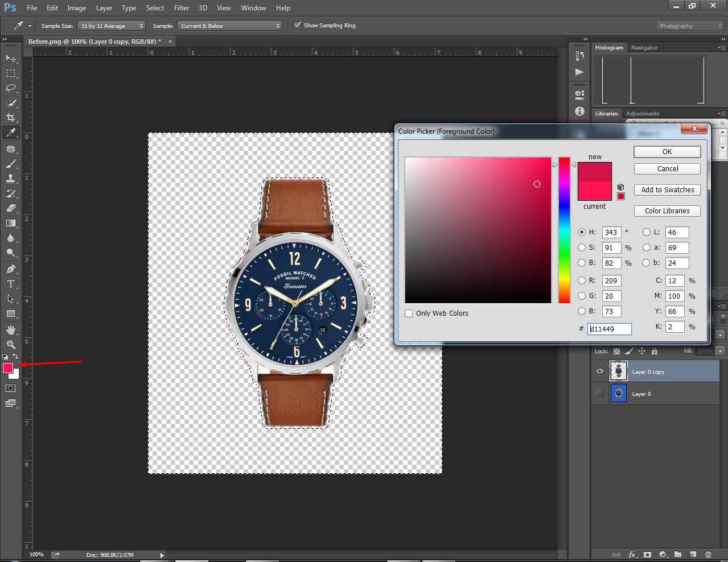Open the Photography workspace dropdown

[x=689, y=25]
